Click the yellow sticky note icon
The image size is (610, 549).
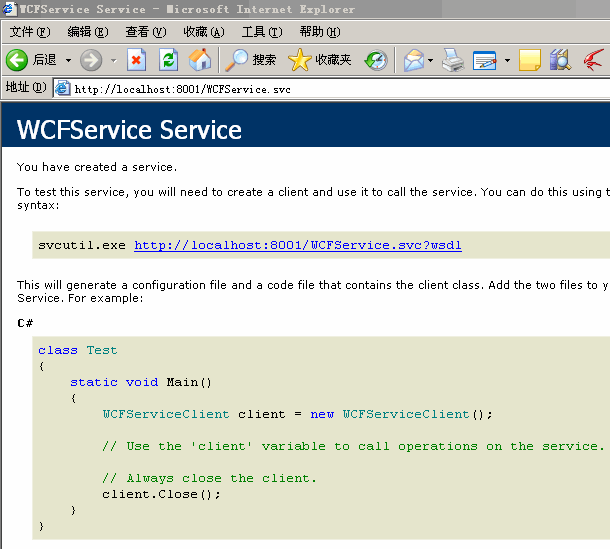[x=529, y=60]
